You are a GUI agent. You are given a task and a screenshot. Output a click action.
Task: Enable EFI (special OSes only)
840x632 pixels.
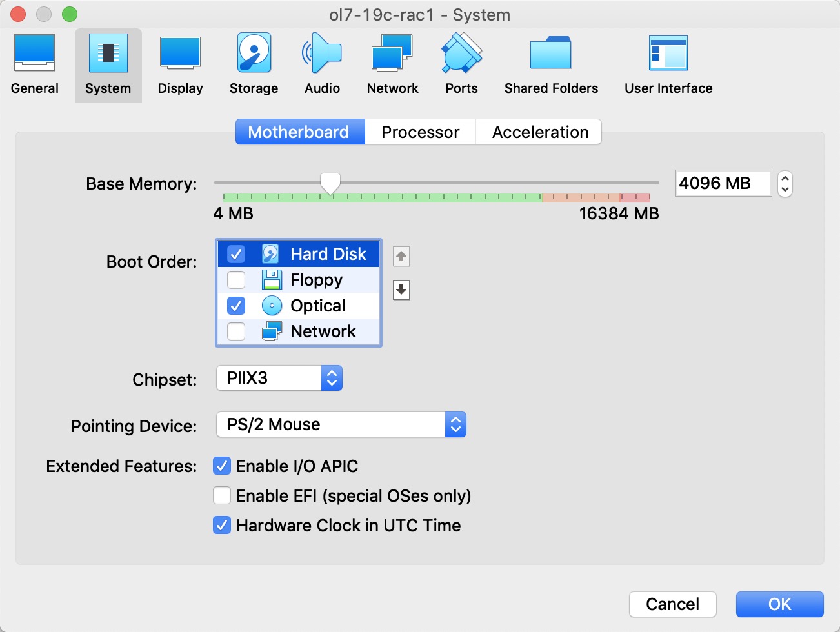(x=222, y=495)
